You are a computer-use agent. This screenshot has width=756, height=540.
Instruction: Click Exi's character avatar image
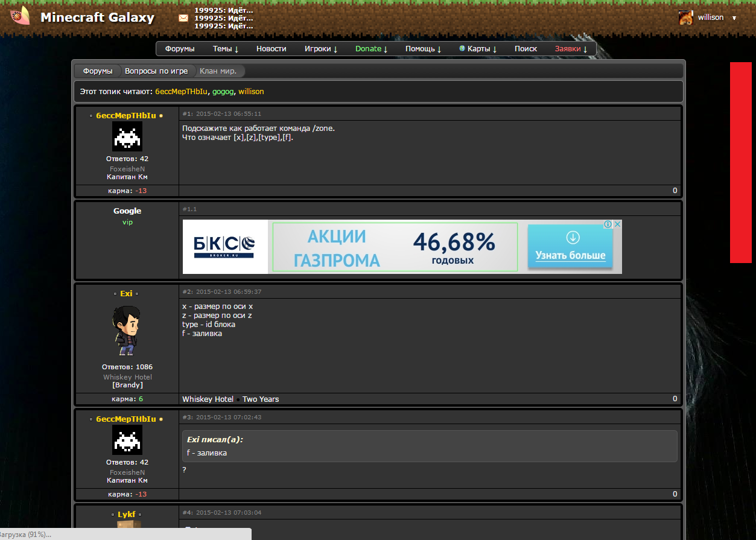tap(127, 331)
